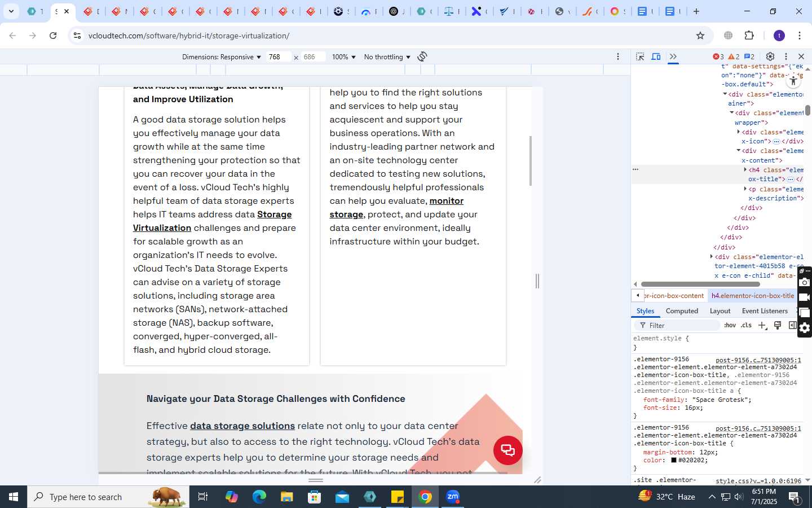Viewport: 812px width, 508px height.
Task: Open the DevTools customize three-dot menu
Action: tap(786, 56)
